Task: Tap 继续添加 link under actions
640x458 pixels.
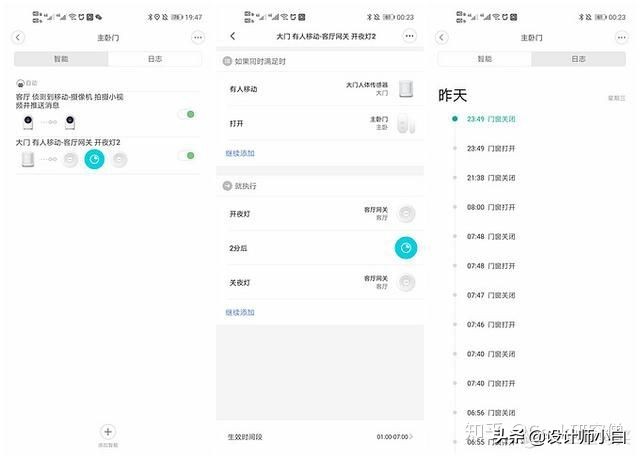Action: click(240, 312)
